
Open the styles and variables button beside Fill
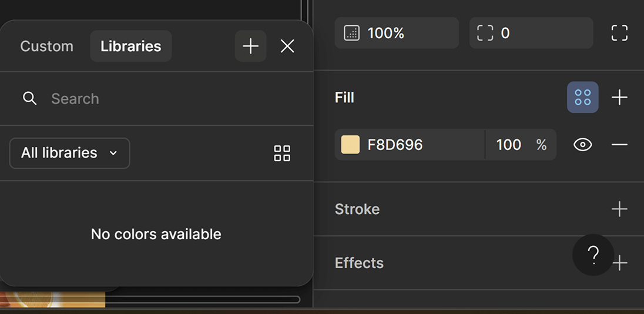582,97
